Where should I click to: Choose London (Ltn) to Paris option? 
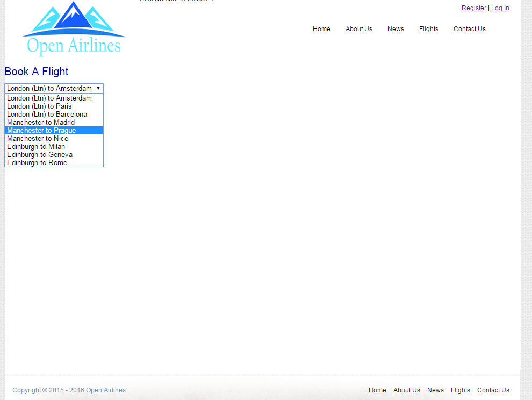[54, 106]
